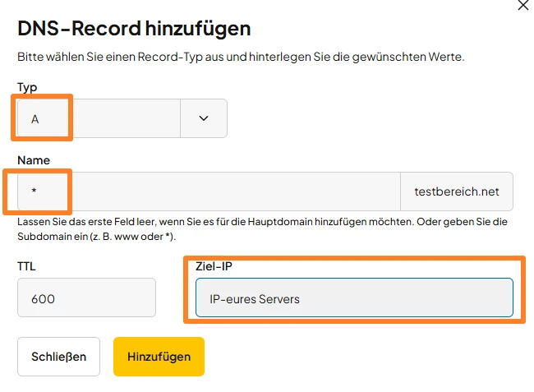This screenshot has height=392, width=534.
Task: Click the yellow Hinzufügen button
Action: [159, 357]
